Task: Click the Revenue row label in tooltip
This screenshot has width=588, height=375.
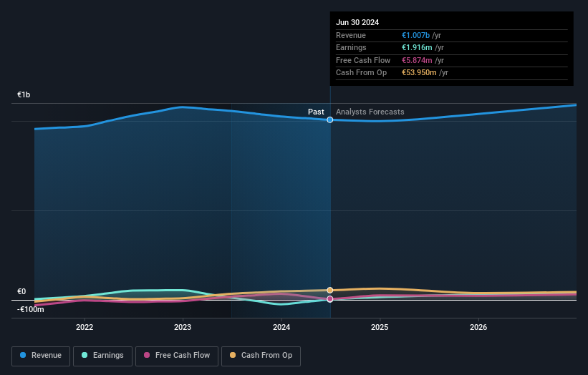Action: (x=351, y=35)
